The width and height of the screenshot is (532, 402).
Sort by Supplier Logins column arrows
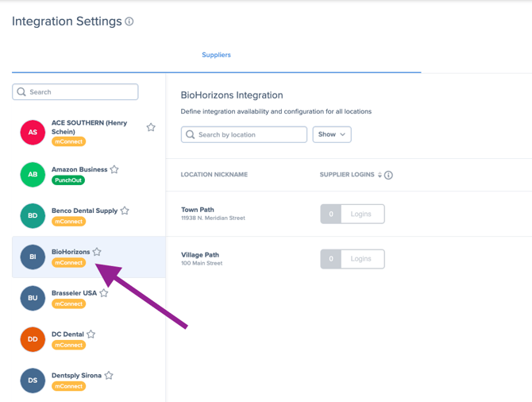[x=380, y=175]
